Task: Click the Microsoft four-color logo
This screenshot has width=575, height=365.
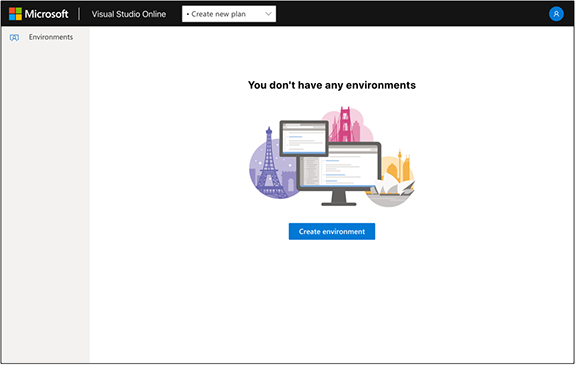Action: 15,14
